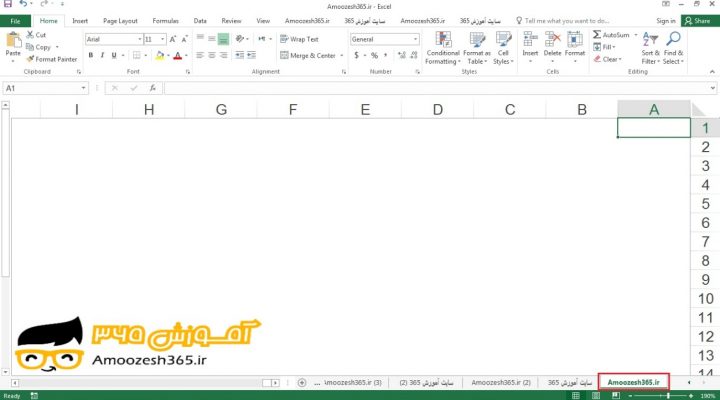Open the File tab
Image resolution: width=720 pixels, height=400 pixels.
[x=15, y=21]
